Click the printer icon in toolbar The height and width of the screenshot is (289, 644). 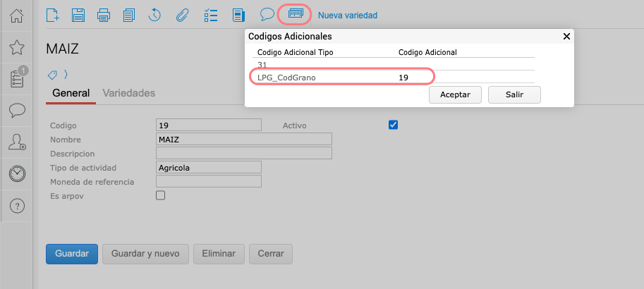[103, 14]
